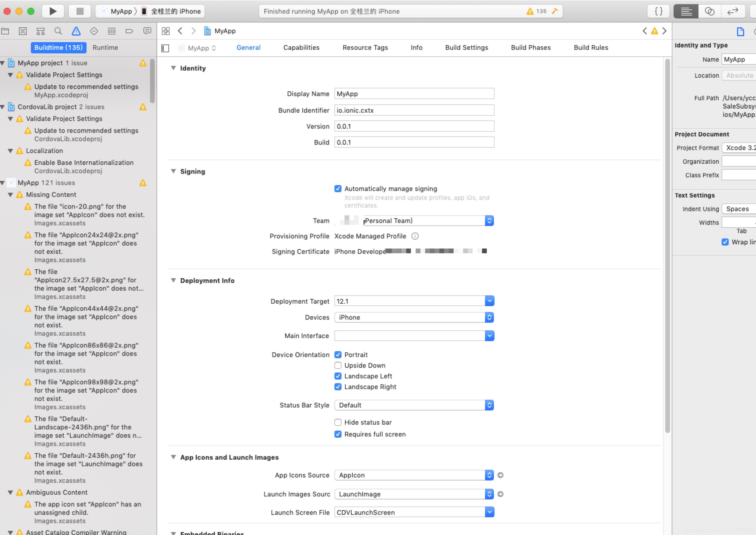
Task: Open the Project navigator folder icon
Action: (x=5, y=31)
